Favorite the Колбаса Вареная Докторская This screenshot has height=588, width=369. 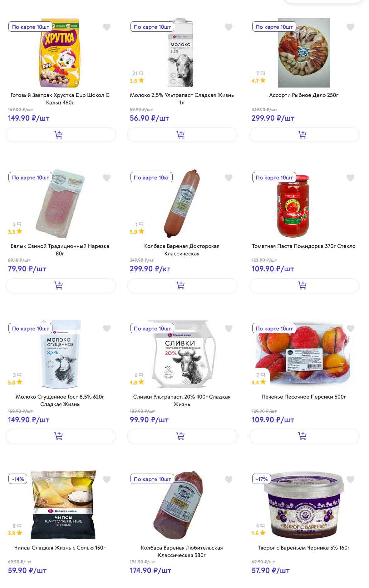[x=229, y=178]
